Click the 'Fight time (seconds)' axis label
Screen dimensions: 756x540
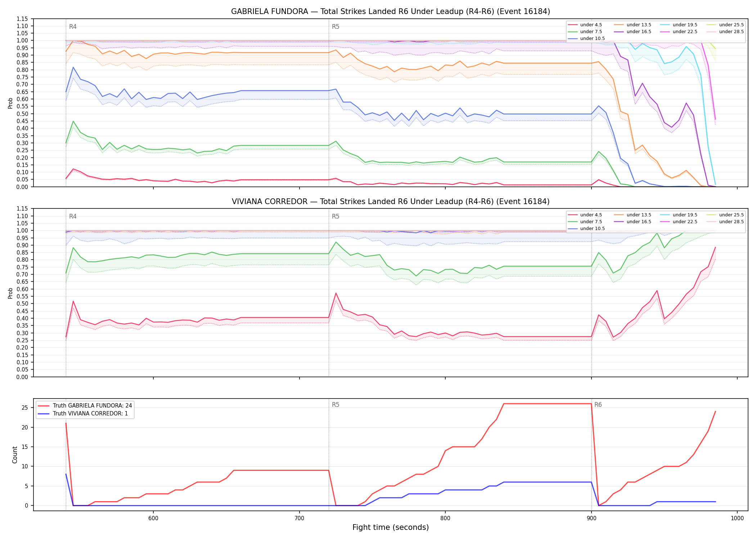pos(391,527)
